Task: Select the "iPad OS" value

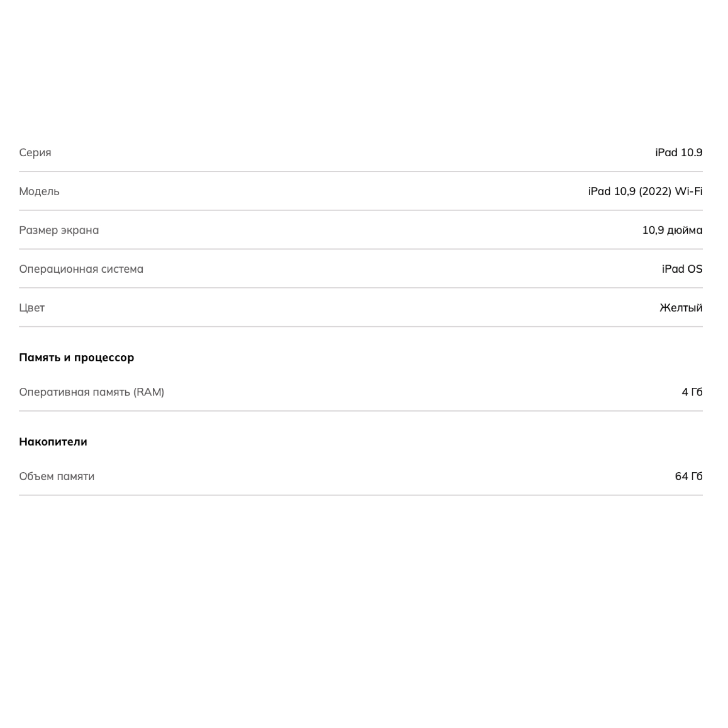Action: pos(682,269)
